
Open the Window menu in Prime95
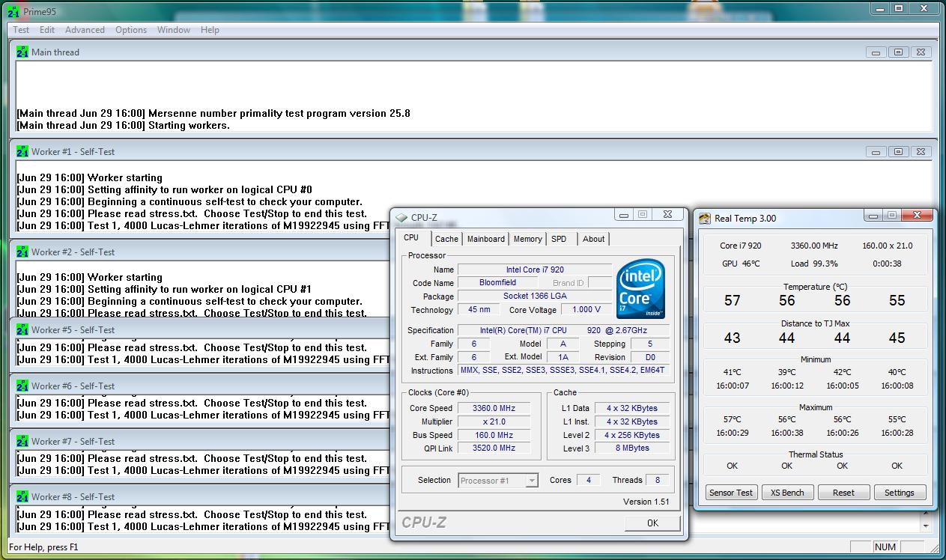[174, 30]
